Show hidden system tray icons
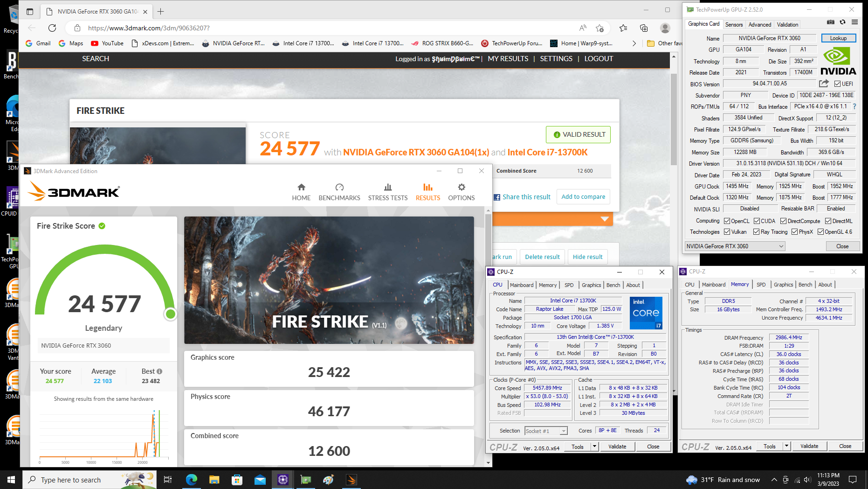Screen dimensions: 868x489 [774, 480]
